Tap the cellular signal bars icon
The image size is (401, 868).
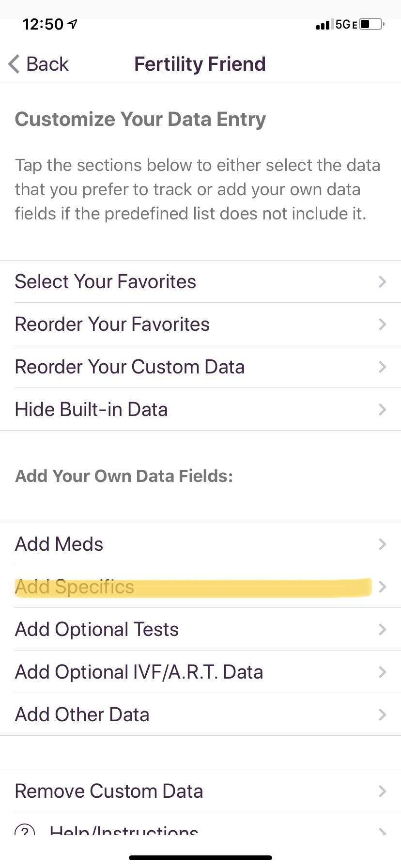tap(323, 25)
